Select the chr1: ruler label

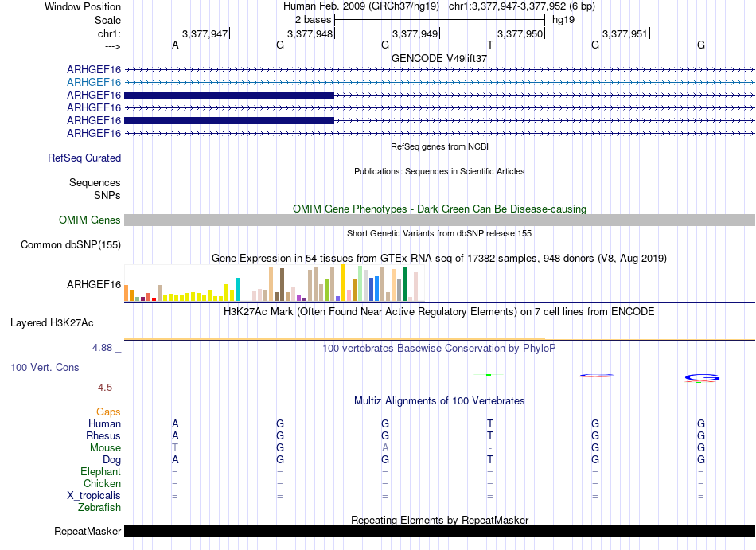pos(109,33)
